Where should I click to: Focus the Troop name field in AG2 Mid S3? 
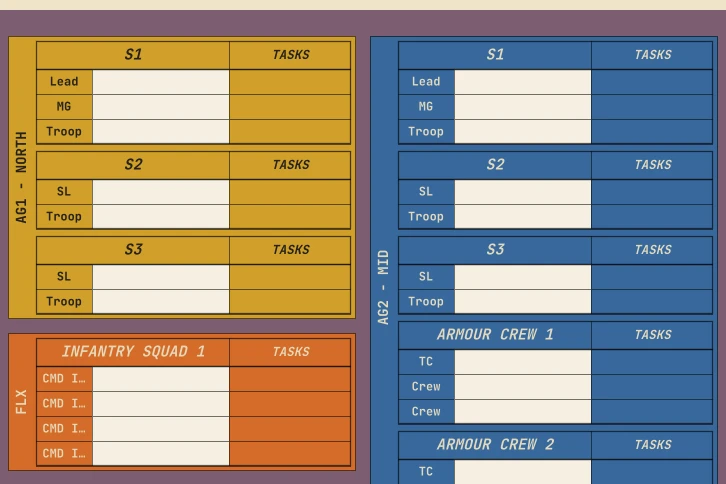point(523,302)
